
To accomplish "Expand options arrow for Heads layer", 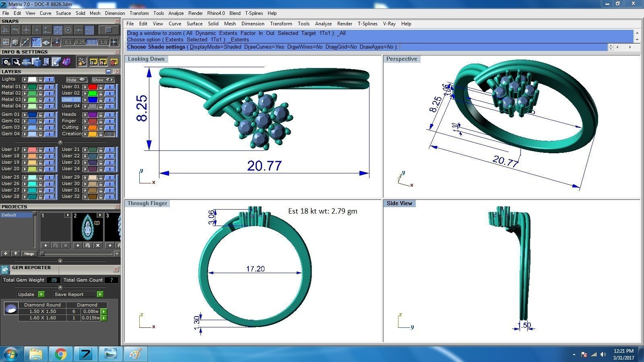I will tap(85, 114).
